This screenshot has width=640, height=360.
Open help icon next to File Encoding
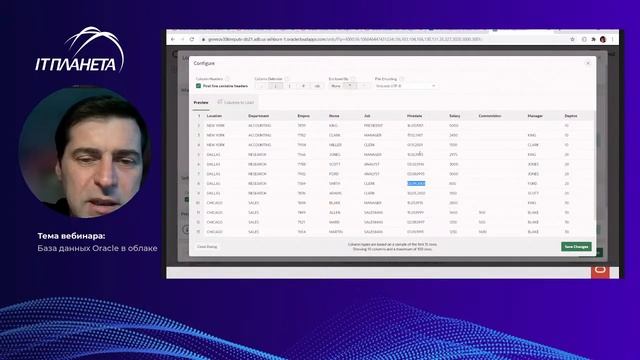coord(401,79)
